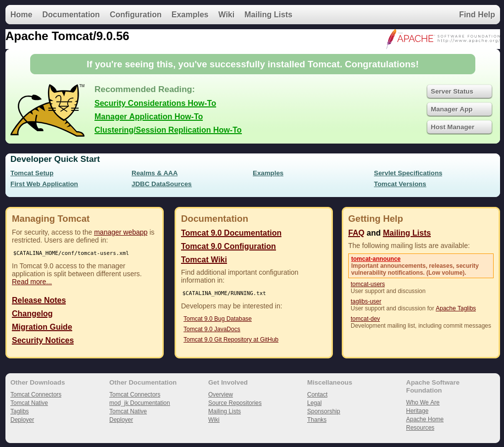Click Mailing Lists link in Getting Help heading
This screenshot has height=447, width=504.
pos(407,233)
